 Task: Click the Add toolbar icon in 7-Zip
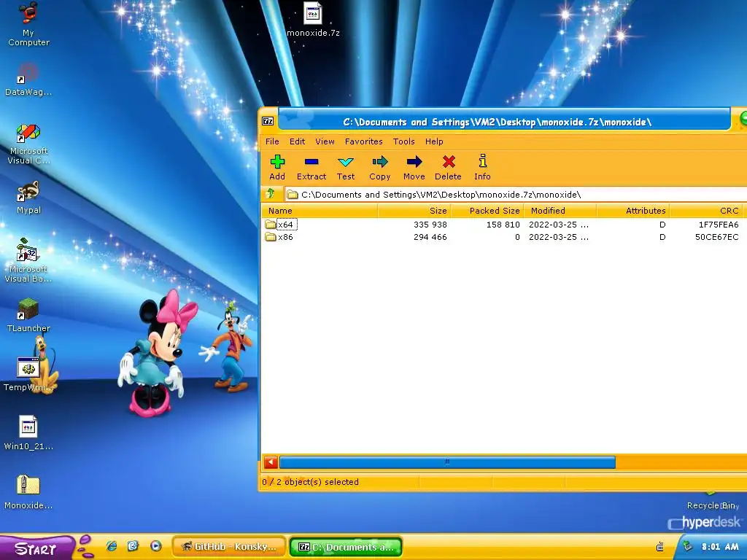(x=277, y=168)
